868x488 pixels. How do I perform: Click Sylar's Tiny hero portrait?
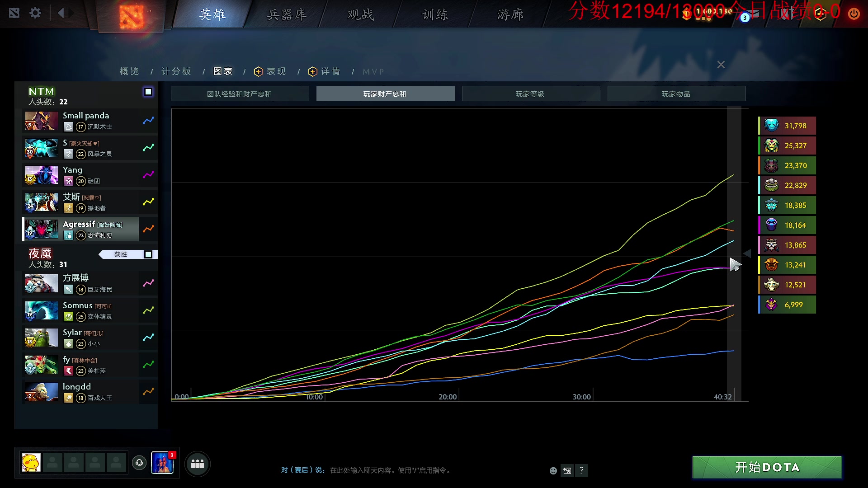coord(41,338)
